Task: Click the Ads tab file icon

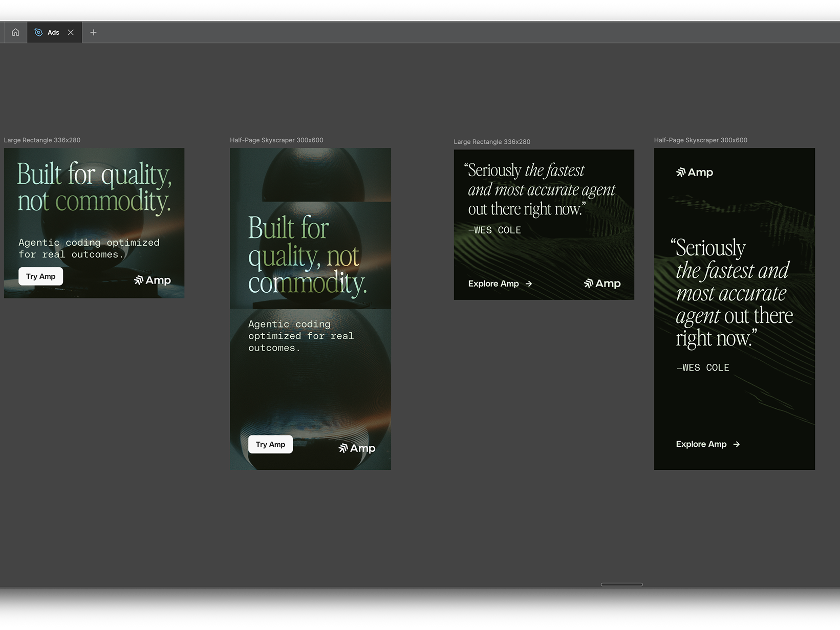Action: pyautogui.click(x=38, y=32)
